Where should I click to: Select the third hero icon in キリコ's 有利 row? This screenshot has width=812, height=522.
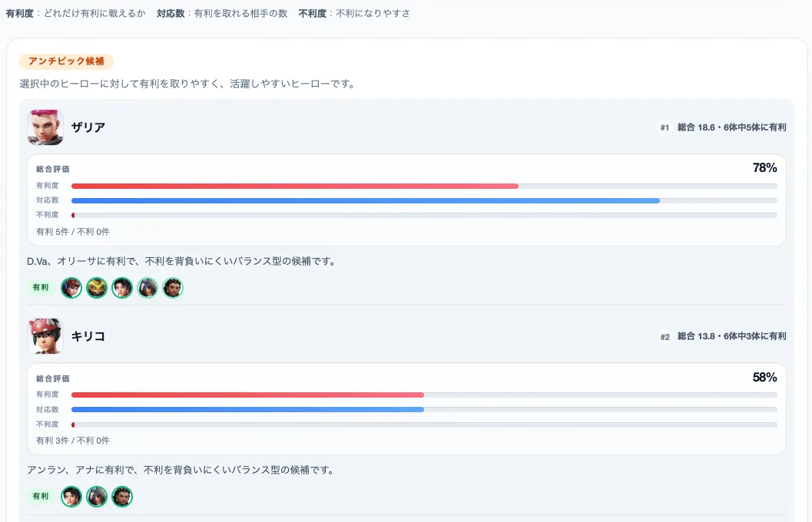(x=121, y=497)
